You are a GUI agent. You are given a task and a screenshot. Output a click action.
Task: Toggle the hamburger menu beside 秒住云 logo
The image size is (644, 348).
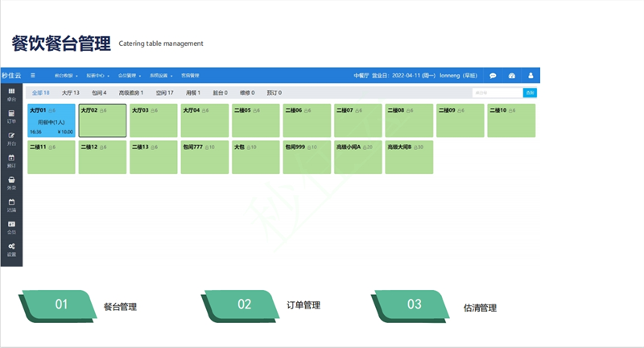(33, 75)
